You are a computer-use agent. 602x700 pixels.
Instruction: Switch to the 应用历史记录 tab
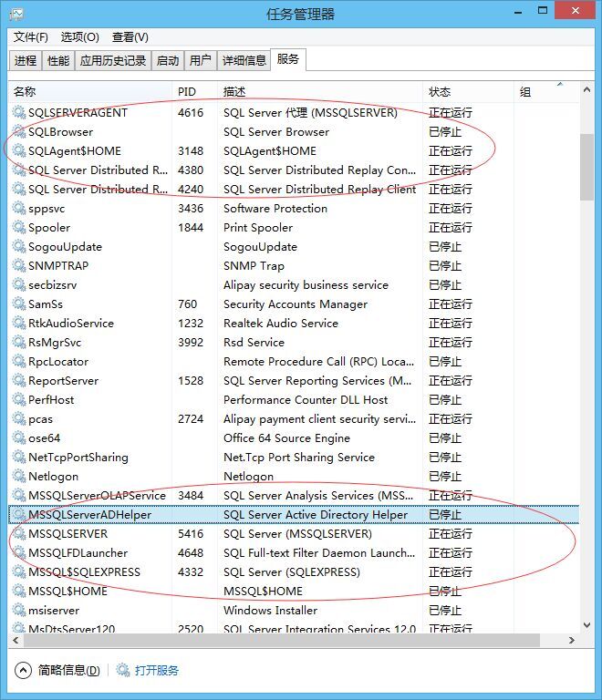point(113,60)
